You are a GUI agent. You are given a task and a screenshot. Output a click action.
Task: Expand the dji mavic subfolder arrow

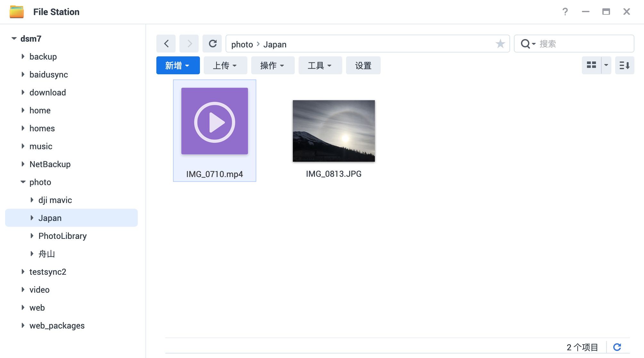tap(32, 200)
